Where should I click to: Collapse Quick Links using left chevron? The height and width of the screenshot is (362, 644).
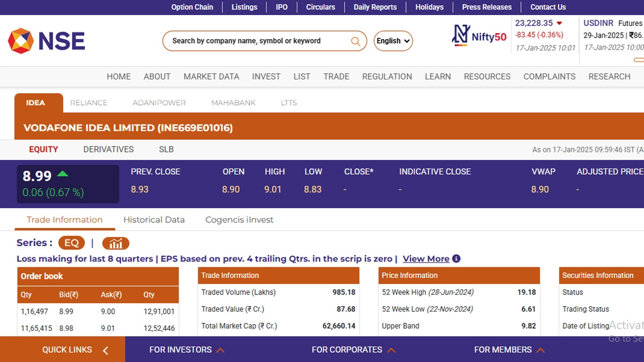[x=106, y=350]
